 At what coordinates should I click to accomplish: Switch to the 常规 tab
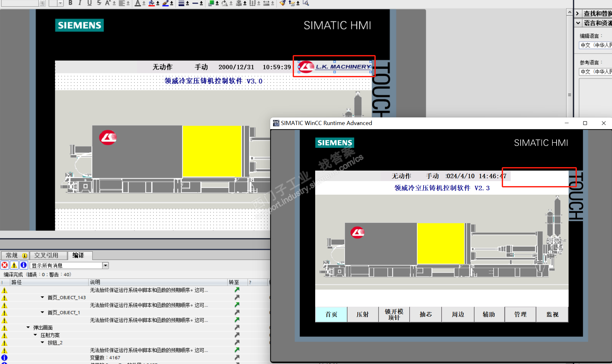12,255
